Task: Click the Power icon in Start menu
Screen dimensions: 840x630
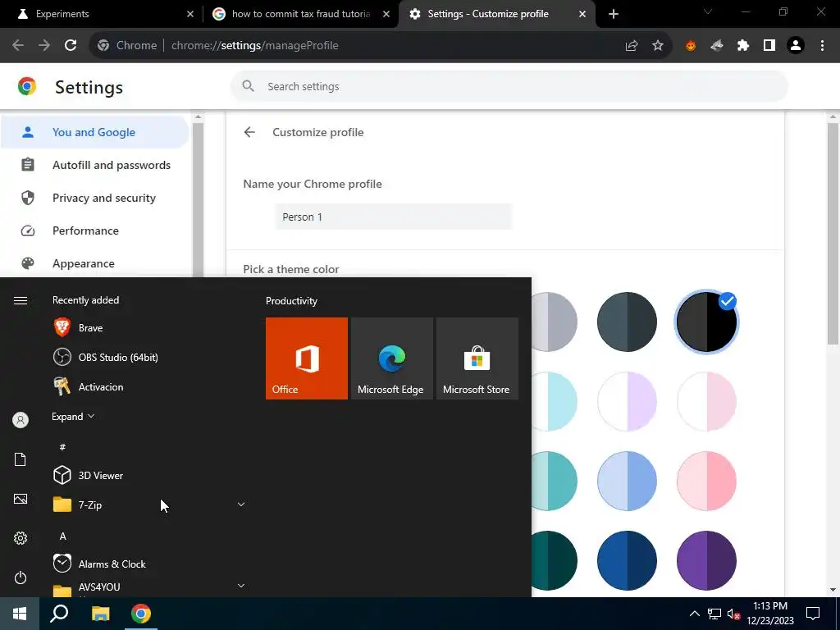Action: click(x=21, y=577)
